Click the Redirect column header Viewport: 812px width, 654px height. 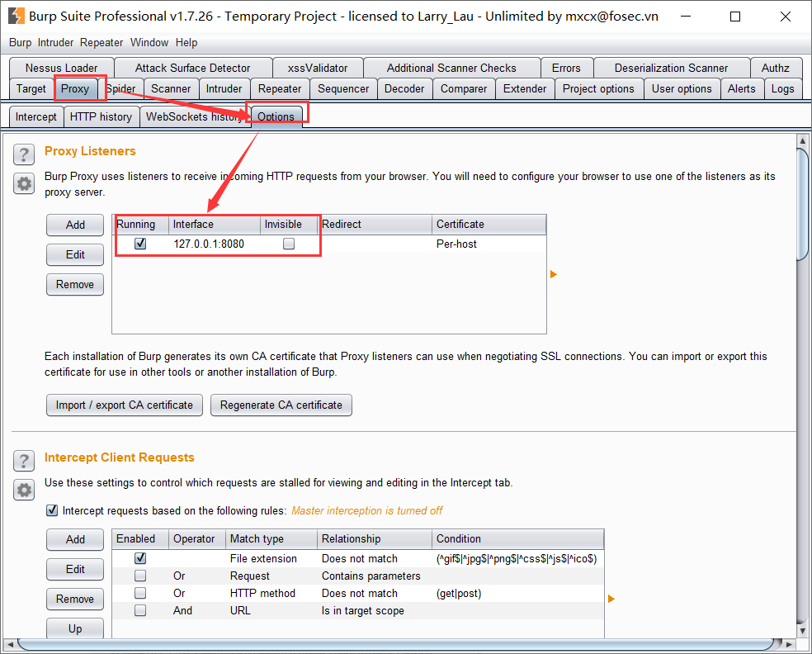(375, 225)
